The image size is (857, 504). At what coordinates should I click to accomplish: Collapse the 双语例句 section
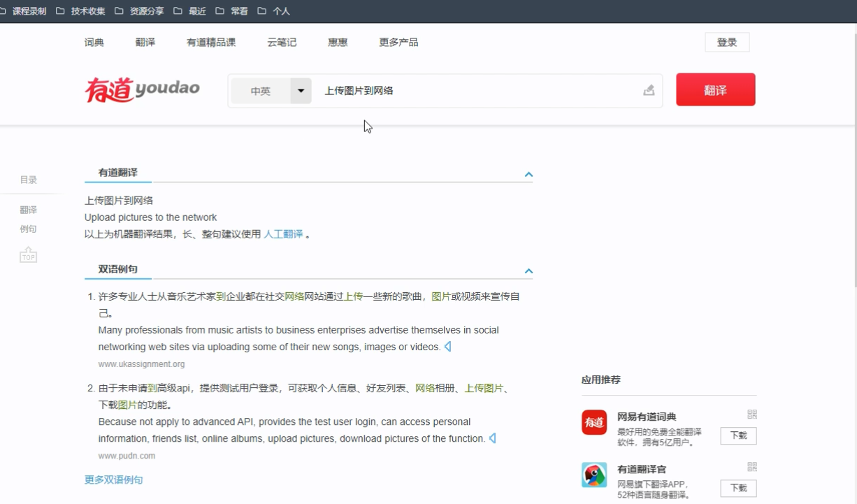tap(529, 271)
